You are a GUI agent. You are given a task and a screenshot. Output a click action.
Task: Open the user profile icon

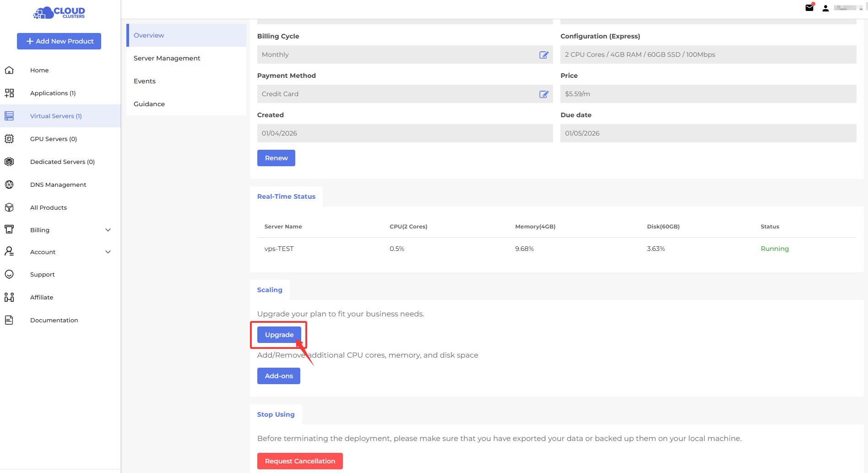click(825, 8)
